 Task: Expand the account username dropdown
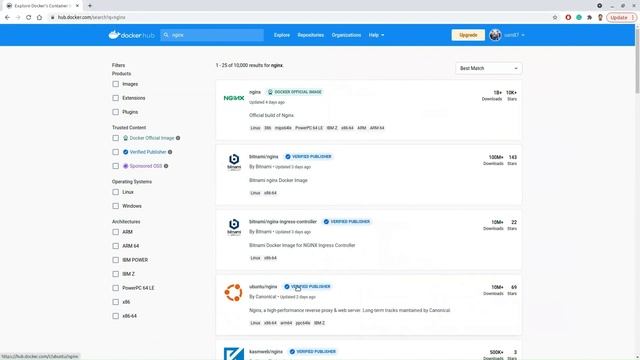[514, 35]
